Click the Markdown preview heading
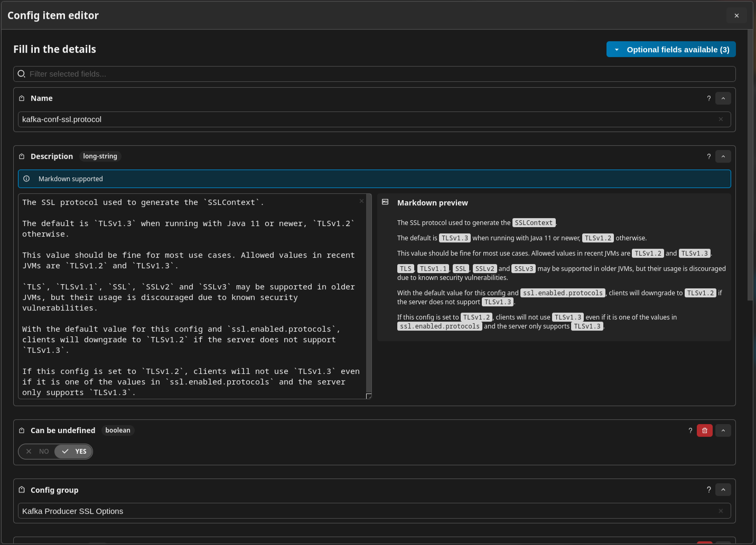 (x=432, y=203)
